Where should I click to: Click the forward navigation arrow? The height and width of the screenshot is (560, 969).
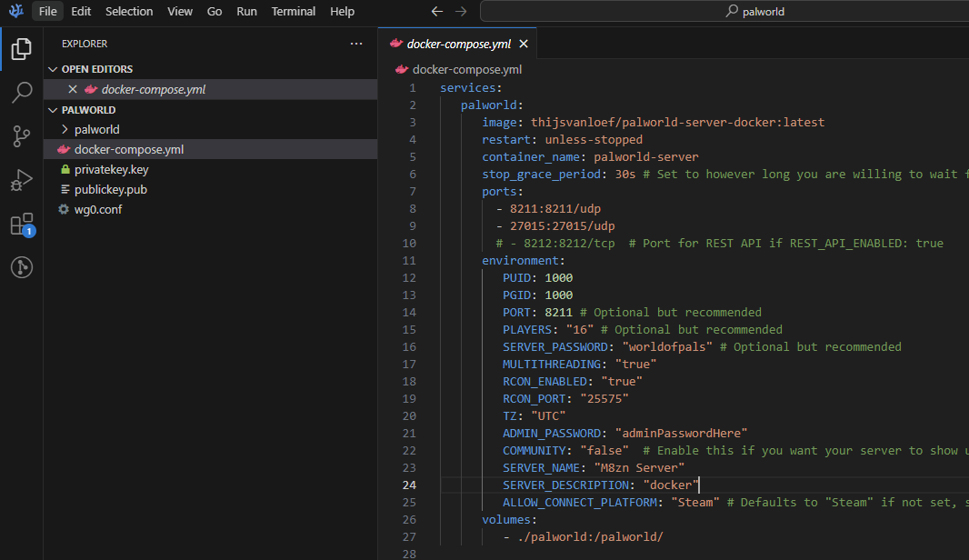pos(461,11)
